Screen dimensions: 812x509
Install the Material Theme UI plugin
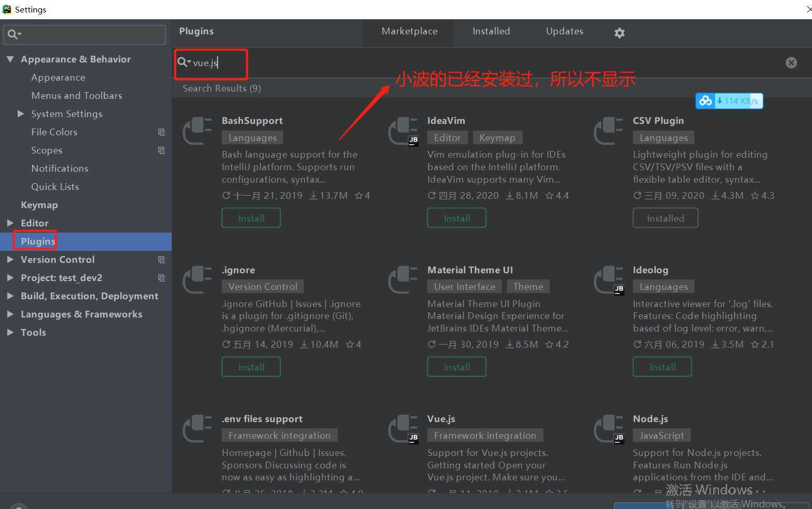point(456,367)
